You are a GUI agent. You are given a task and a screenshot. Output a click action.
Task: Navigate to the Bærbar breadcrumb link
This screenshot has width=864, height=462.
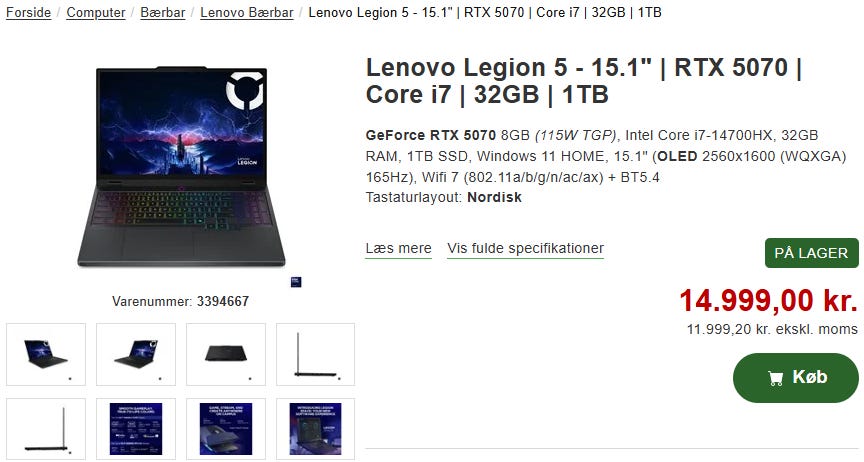pos(163,12)
